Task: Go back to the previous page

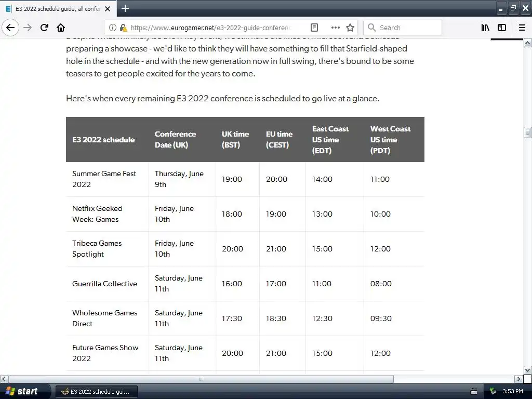Action: (10, 28)
